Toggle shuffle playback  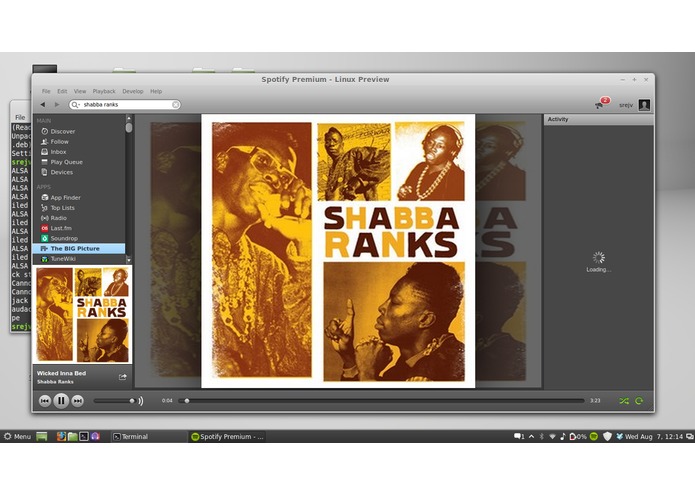(x=624, y=401)
